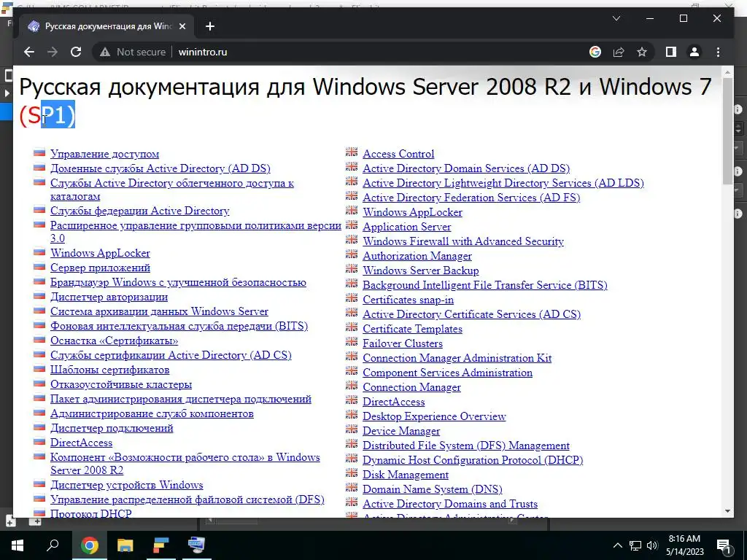
Task: Open Active Directory Domain Services (AD DS)
Action: point(466,168)
